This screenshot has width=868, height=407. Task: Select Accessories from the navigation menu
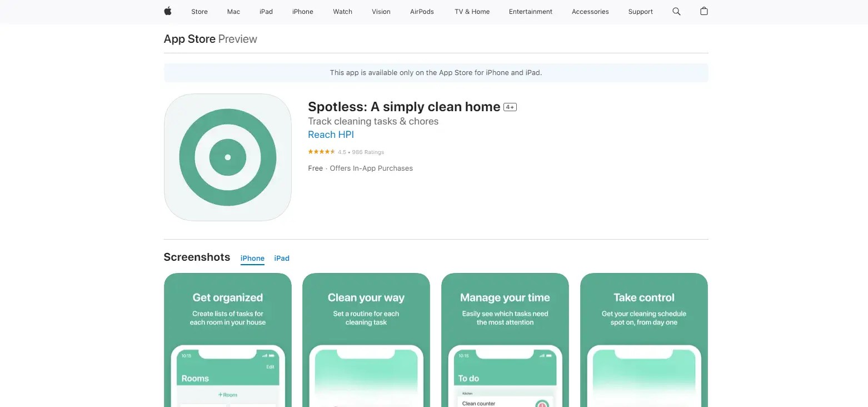tap(590, 11)
